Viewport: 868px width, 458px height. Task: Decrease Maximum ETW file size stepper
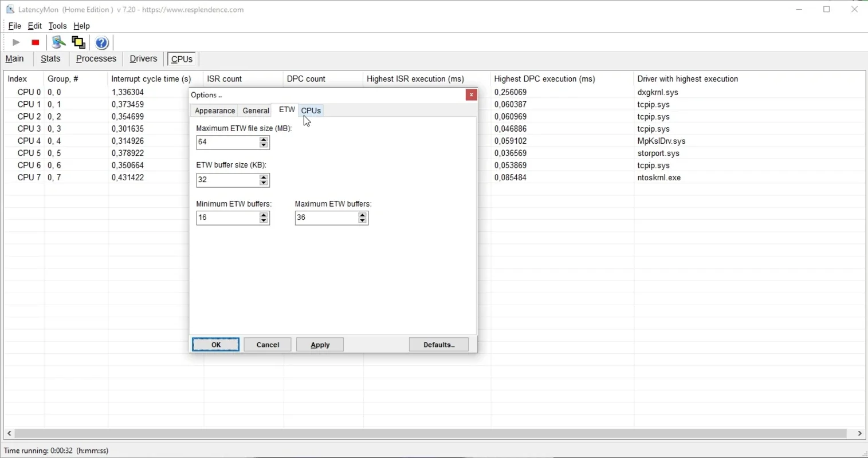point(264,145)
